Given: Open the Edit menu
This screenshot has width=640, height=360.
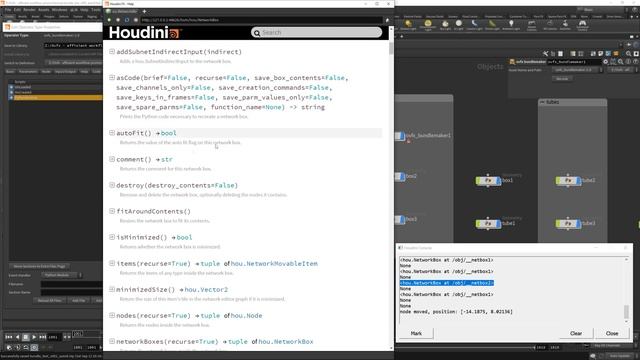Looking at the screenshot, I should point(17,9).
